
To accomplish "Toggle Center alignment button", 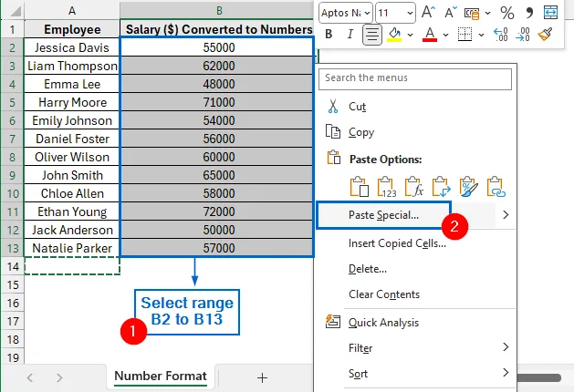I will (372, 35).
